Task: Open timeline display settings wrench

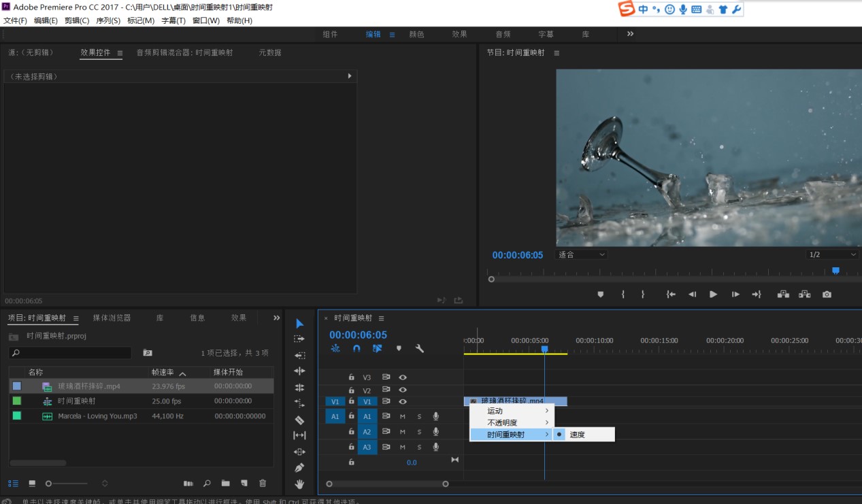Action: tap(420, 348)
